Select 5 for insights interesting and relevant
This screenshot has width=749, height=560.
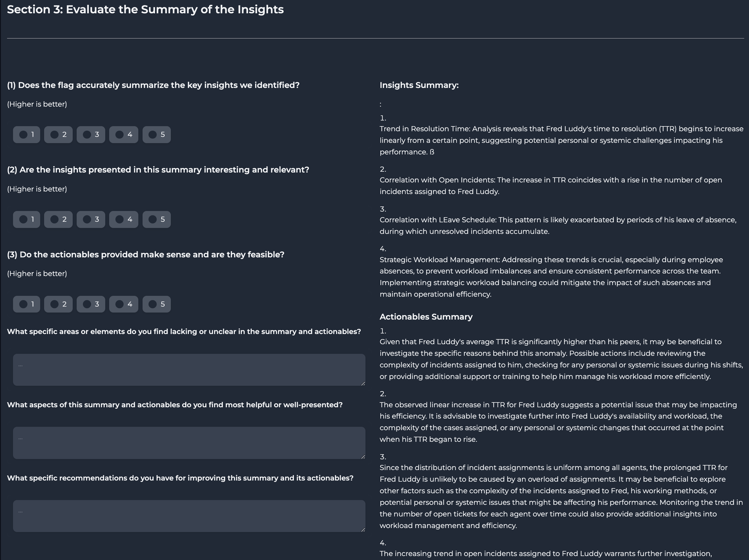point(153,219)
